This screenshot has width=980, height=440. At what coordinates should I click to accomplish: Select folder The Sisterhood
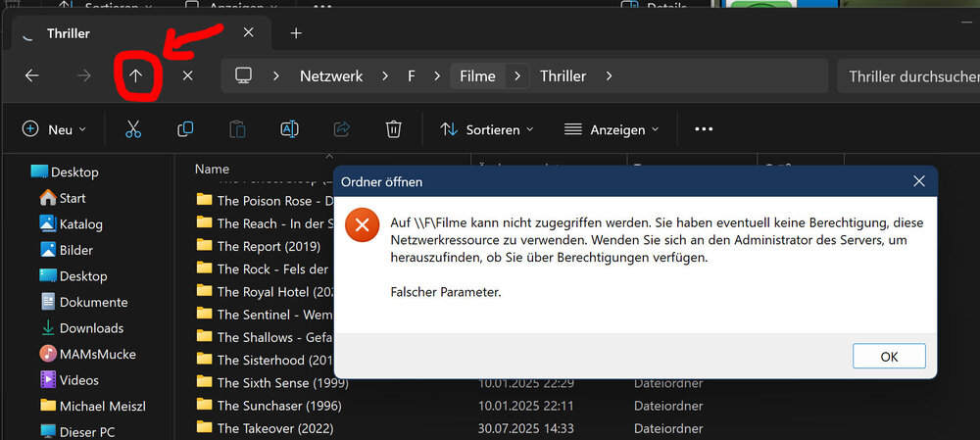pos(265,360)
